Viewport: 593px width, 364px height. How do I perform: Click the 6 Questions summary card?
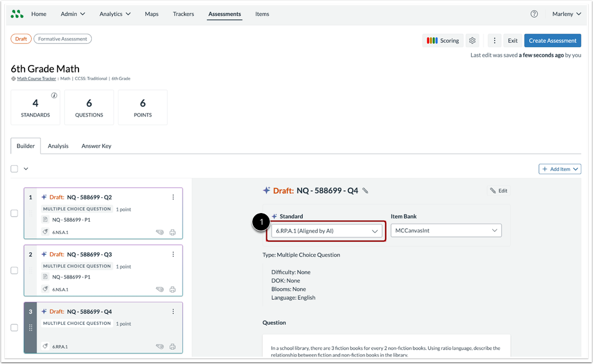tap(89, 107)
